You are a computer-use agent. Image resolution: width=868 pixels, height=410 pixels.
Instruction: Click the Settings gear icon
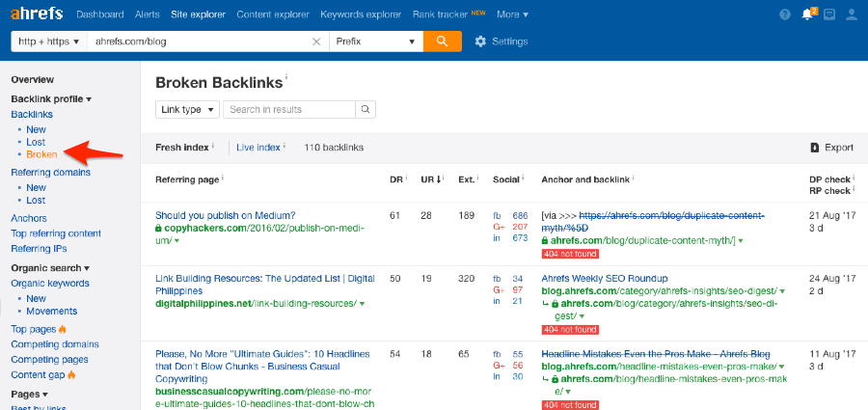[x=481, y=41]
